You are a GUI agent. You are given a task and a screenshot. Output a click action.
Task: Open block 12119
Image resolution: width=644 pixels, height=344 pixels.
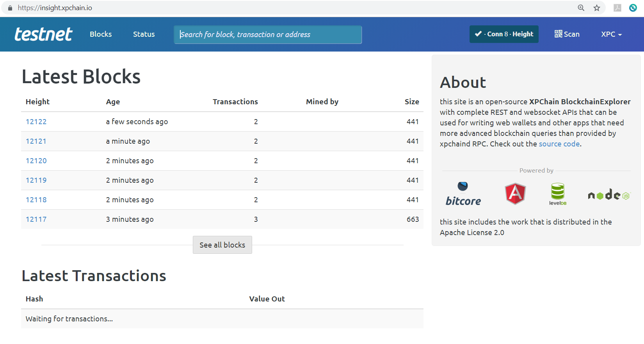tap(36, 180)
